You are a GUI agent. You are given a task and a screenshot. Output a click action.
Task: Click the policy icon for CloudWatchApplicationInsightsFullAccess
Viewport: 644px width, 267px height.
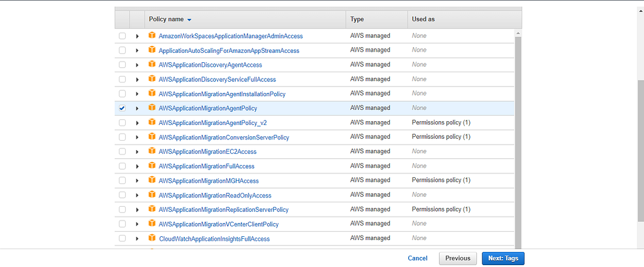click(x=152, y=238)
